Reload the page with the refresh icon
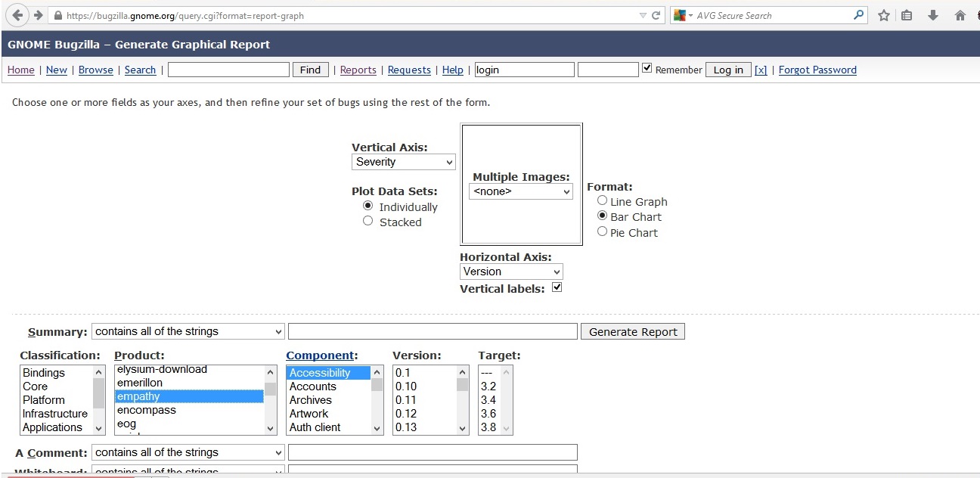Screen dimensions: 980x478 point(656,15)
